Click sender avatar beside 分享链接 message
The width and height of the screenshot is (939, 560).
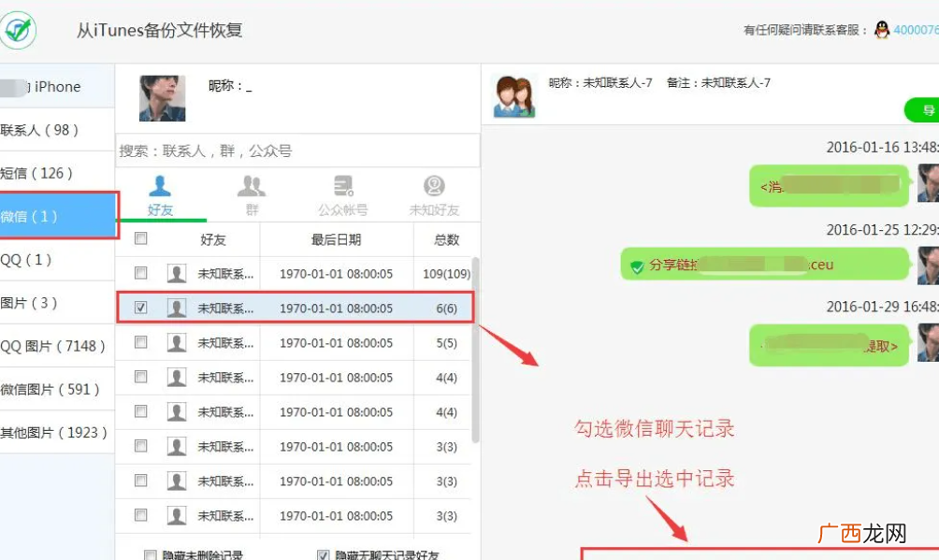(x=928, y=266)
